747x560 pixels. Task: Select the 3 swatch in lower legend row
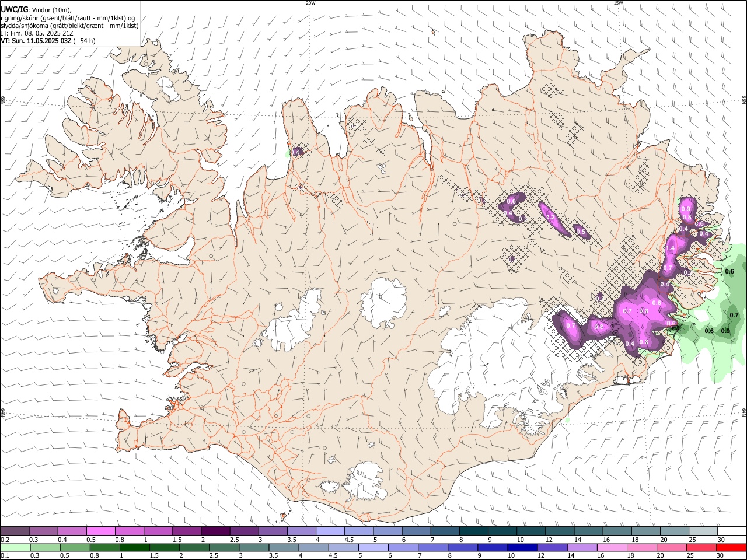tap(254, 548)
